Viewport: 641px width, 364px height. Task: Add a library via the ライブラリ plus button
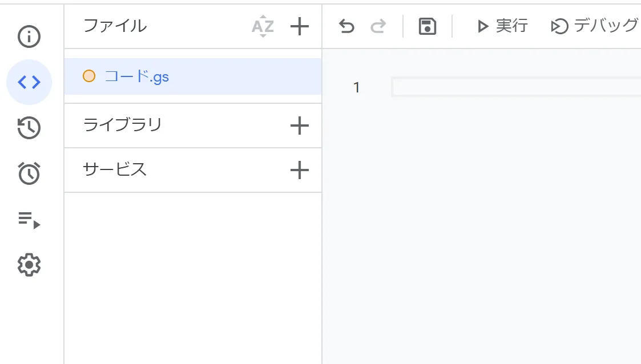click(x=299, y=126)
